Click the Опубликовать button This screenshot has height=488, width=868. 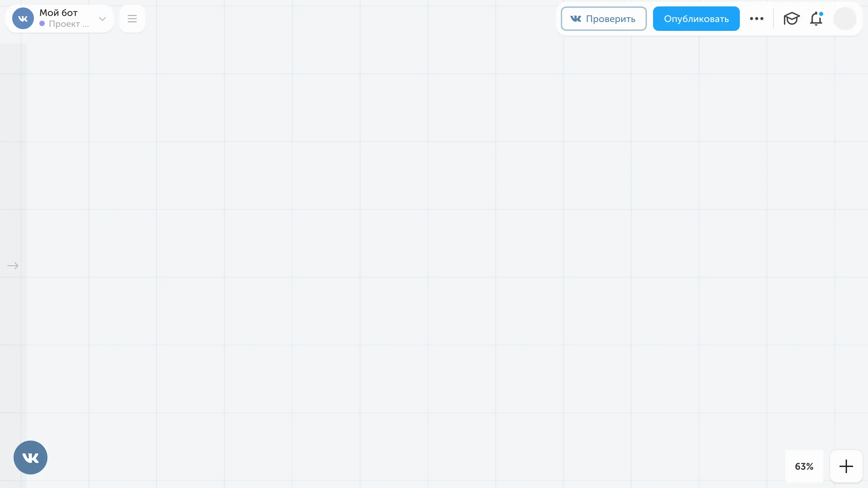(696, 19)
